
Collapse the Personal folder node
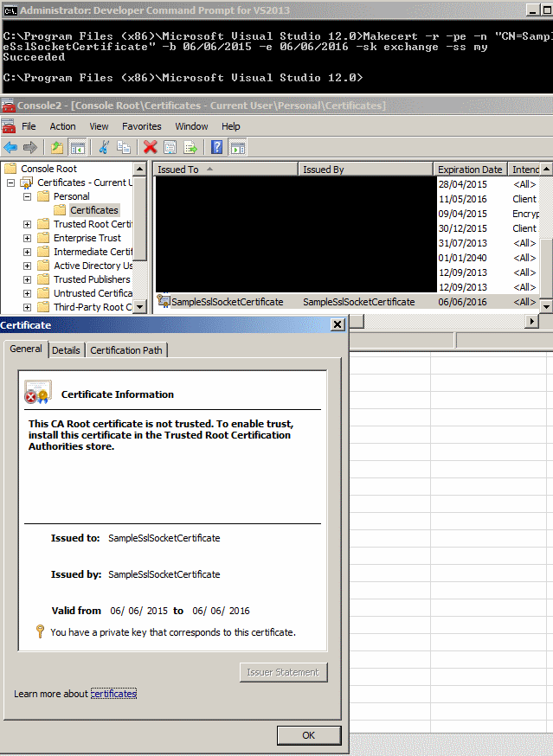click(x=27, y=196)
